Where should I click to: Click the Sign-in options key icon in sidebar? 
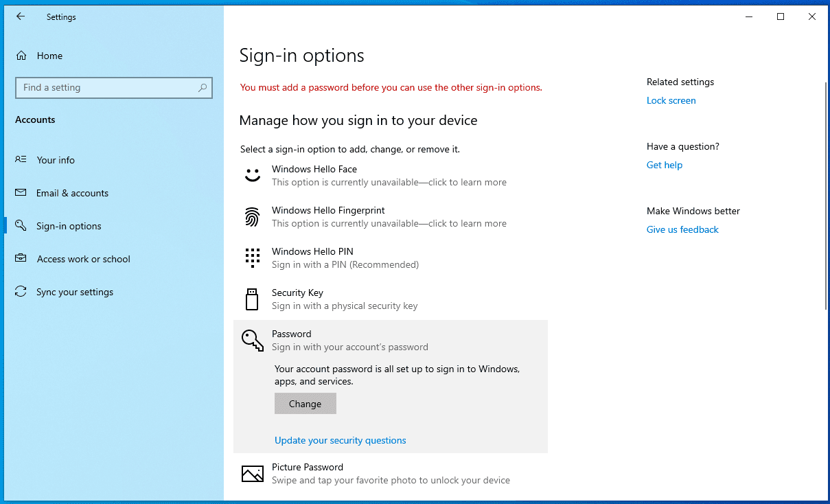(x=21, y=226)
